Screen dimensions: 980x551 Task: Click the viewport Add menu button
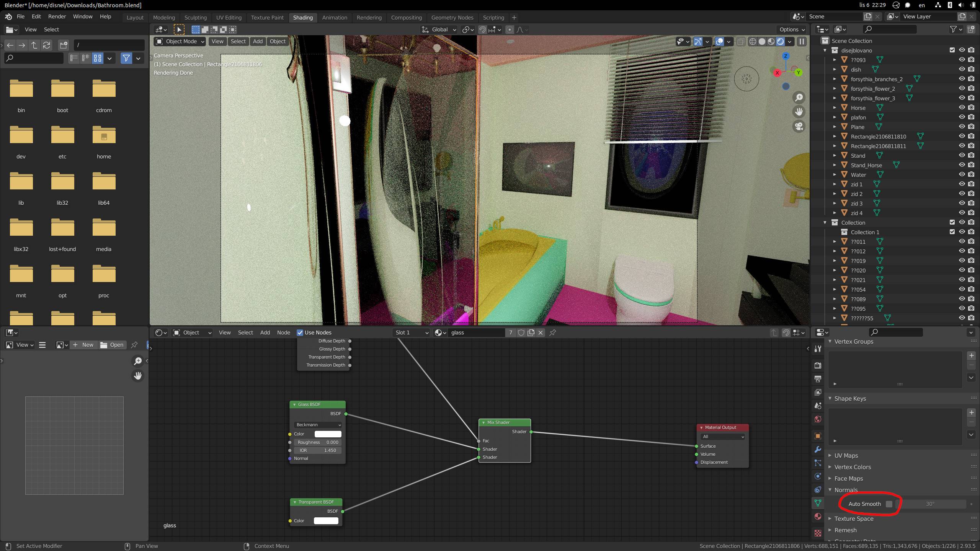click(x=258, y=41)
